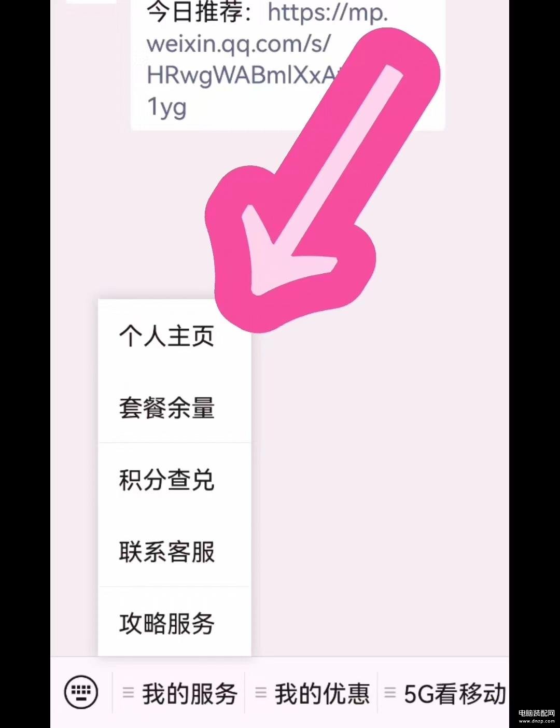560x728 pixels.
Task: Collapse the 我的服务 bottom menu
Action: click(x=179, y=692)
